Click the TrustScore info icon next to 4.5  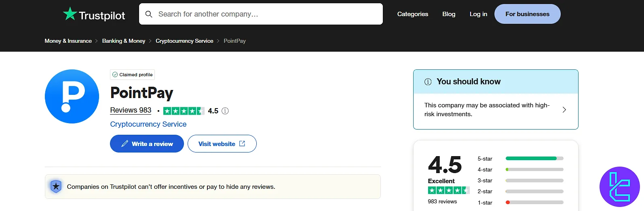[225, 111]
